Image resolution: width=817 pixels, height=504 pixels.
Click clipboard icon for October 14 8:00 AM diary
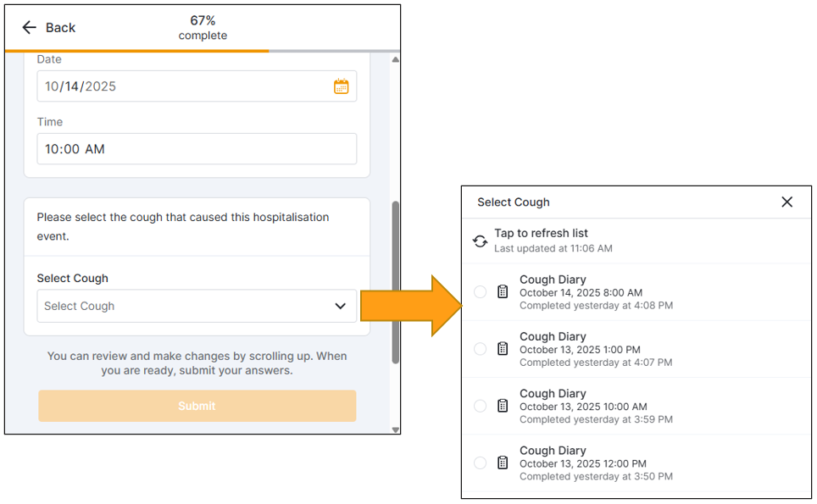point(503,292)
